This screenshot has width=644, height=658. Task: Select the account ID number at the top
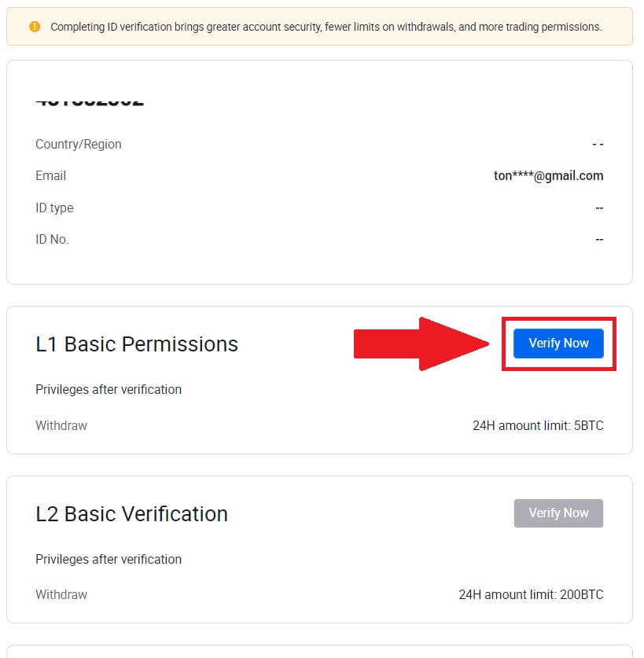click(x=90, y=98)
